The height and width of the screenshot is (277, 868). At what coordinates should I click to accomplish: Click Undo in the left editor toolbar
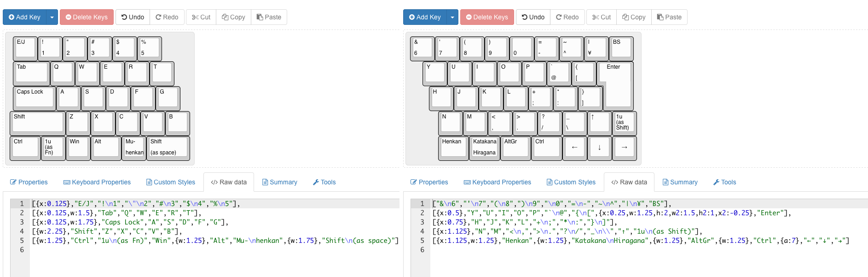pos(133,17)
